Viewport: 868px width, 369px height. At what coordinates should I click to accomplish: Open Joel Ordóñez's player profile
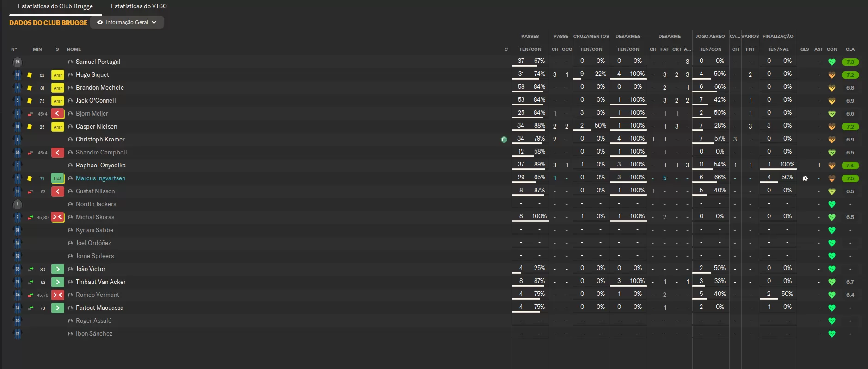93,243
